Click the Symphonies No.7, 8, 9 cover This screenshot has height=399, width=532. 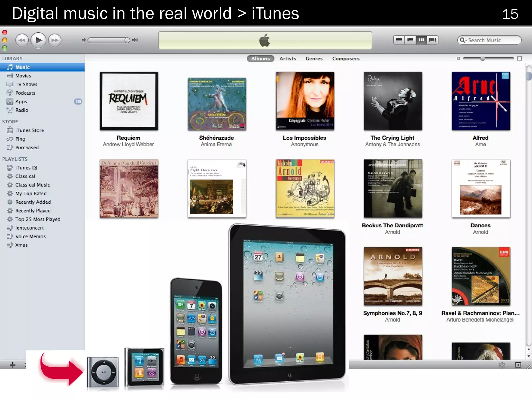click(393, 276)
